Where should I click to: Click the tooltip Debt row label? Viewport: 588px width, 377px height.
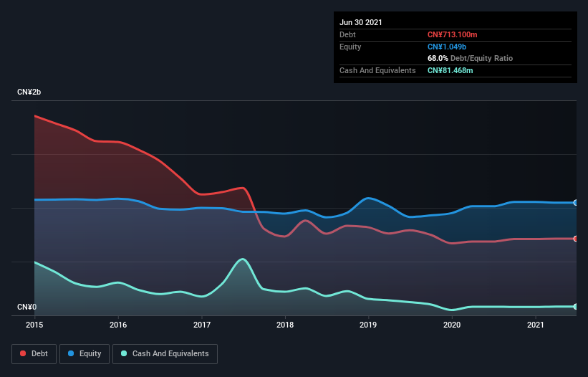click(x=347, y=34)
